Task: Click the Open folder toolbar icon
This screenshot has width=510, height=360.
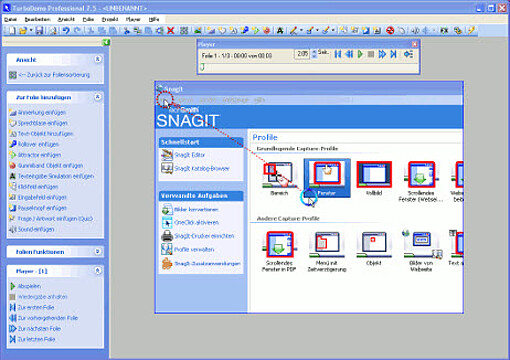Action: tap(22, 31)
